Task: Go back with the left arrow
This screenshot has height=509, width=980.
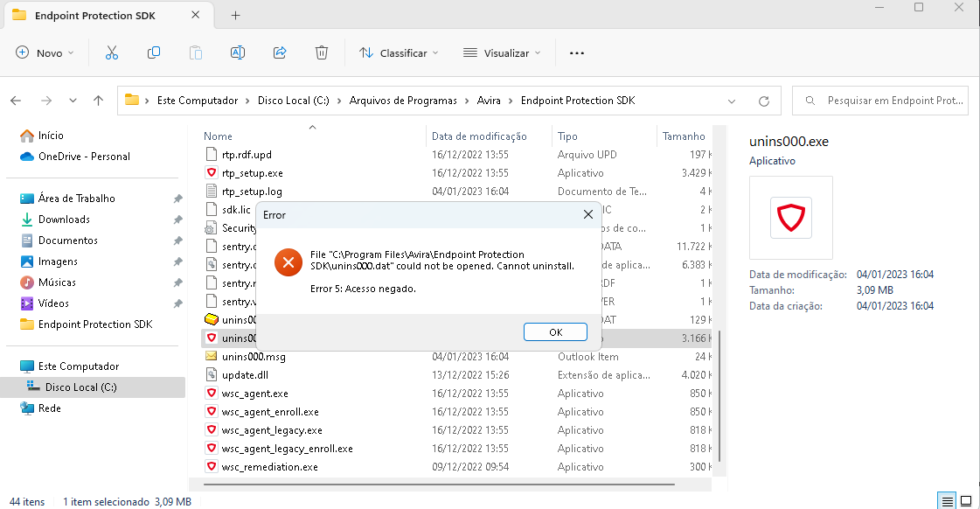Action: point(17,101)
